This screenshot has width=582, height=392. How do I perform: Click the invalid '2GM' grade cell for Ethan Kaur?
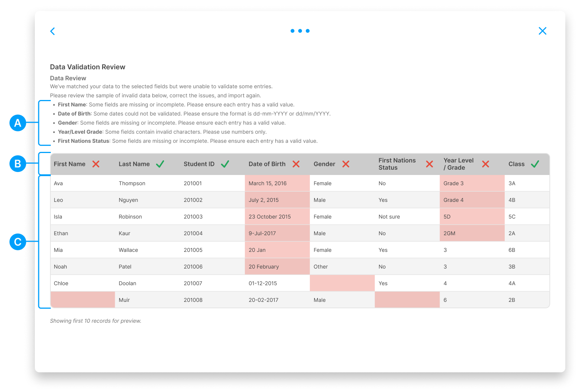tap(472, 233)
